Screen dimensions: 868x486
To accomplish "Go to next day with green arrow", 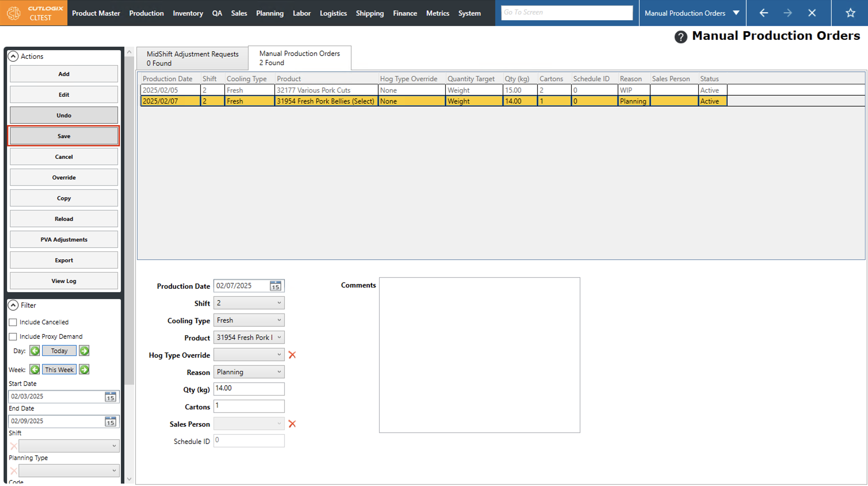I will click(x=84, y=351).
